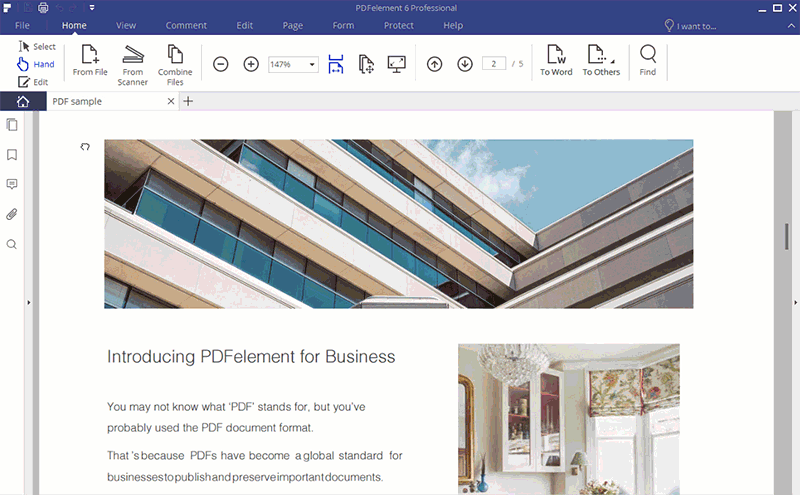
Task: Switch to the Protect ribbon tab
Action: coord(398,26)
